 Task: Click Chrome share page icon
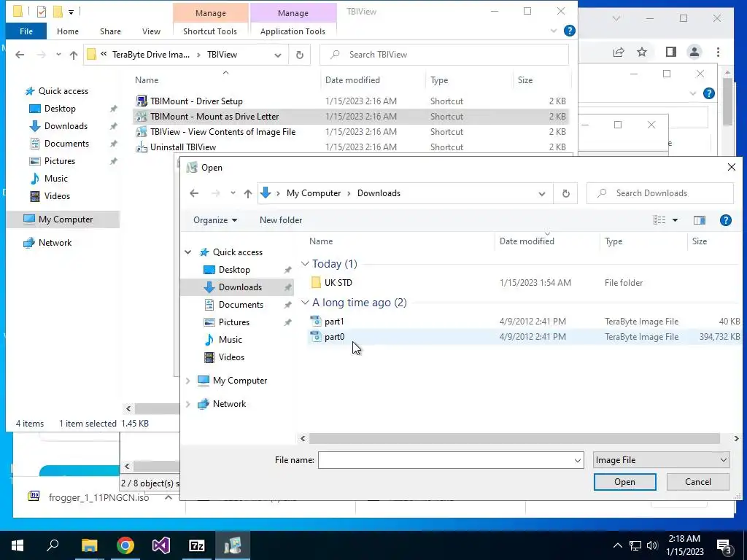619,52
